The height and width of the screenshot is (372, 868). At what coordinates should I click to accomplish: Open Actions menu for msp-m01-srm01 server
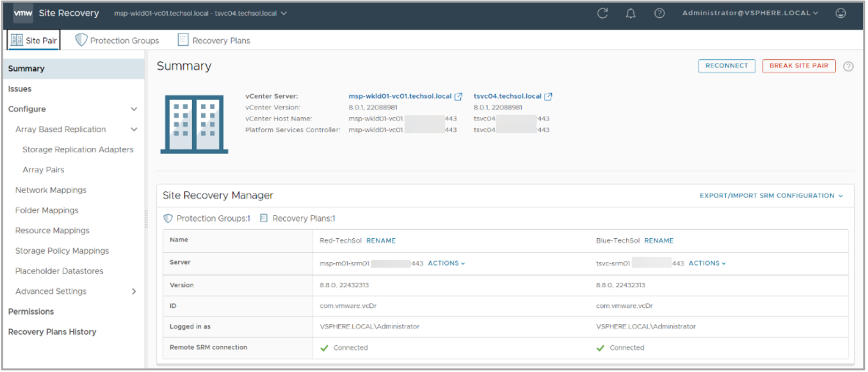(x=446, y=263)
